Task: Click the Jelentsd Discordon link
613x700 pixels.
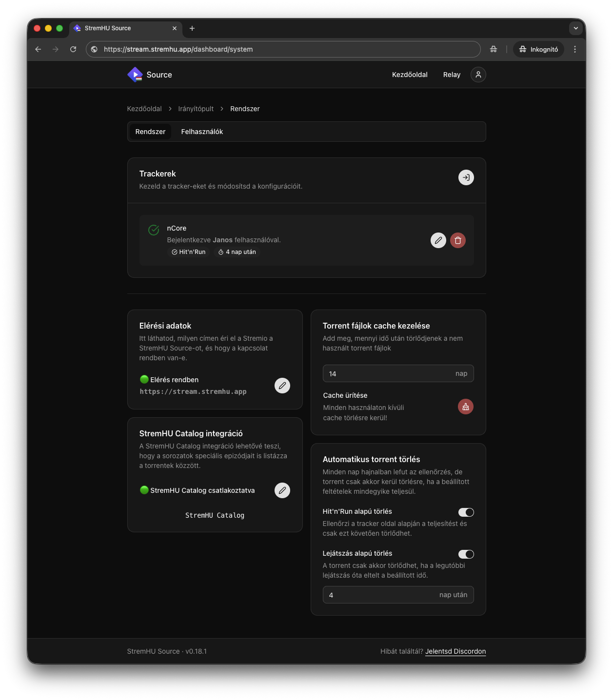Action: tap(455, 651)
